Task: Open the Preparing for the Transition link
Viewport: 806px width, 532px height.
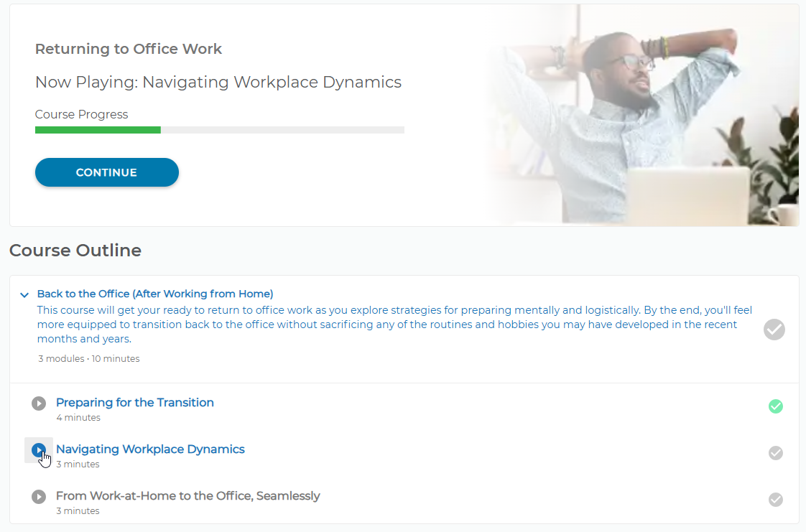Action: [x=134, y=403]
